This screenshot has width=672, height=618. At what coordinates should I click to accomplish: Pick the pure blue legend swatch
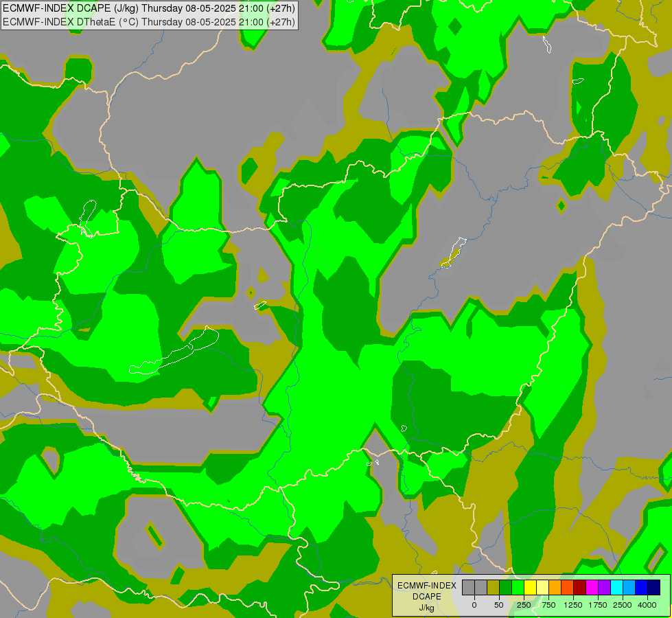[642, 587]
